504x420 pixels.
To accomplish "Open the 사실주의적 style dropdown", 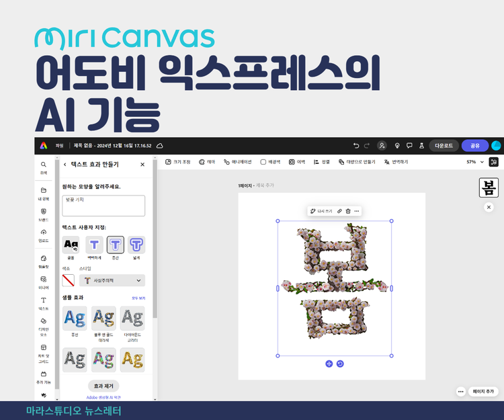I will tap(112, 280).
